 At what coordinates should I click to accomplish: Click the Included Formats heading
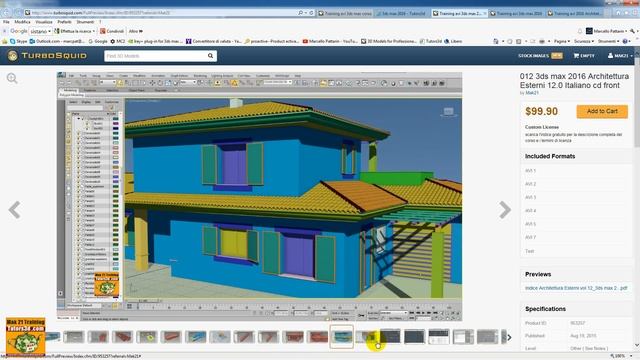click(550, 156)
